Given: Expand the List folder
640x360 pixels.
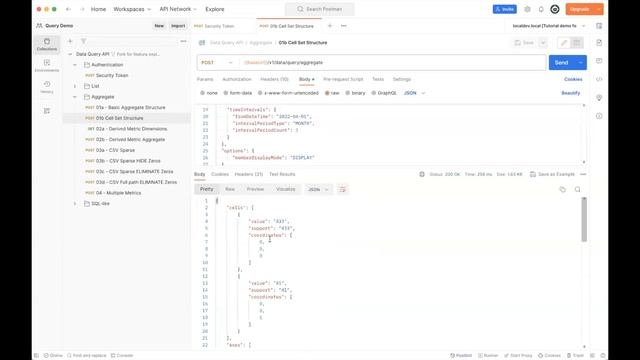Looking at the screenshot, I should tap(75, 86).
